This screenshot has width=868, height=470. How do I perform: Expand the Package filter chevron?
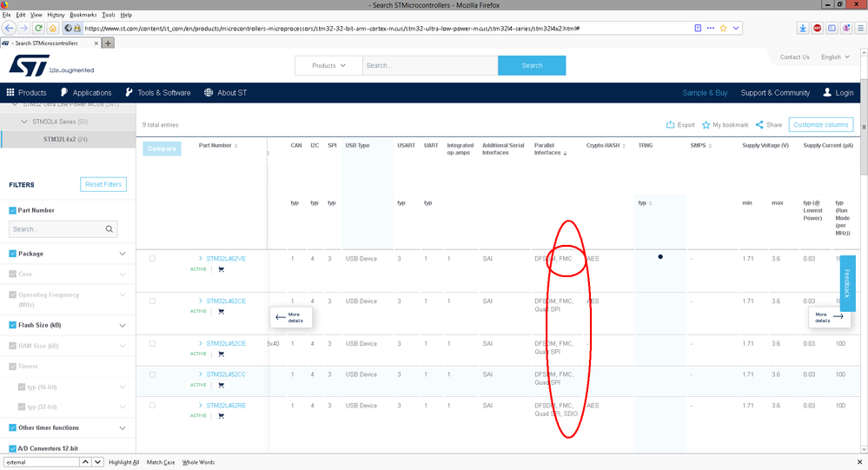coord(123,254)
